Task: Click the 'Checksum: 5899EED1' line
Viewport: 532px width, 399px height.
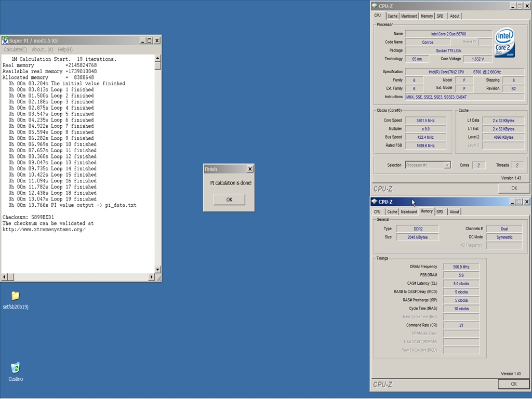Action: (28, 217)
